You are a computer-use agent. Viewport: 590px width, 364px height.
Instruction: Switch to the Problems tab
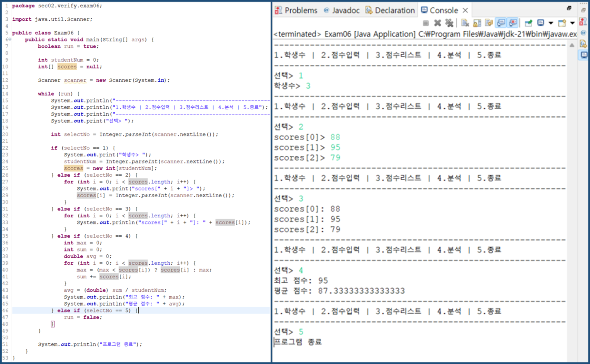tap(296, 10)
